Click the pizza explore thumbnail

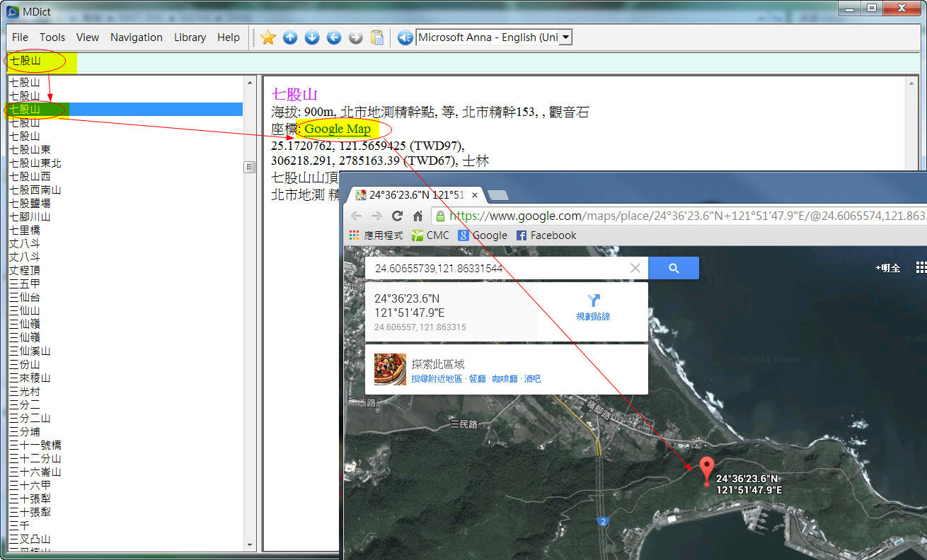point(390,369)
